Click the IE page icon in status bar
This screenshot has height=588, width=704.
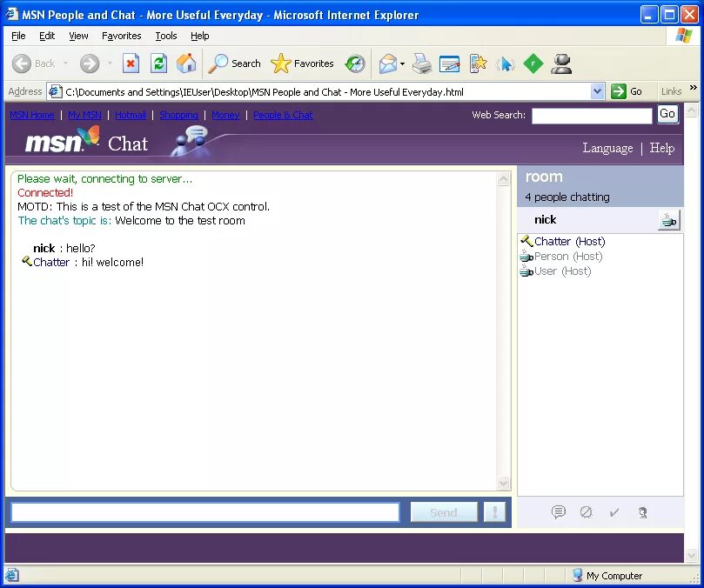pyautogui.click(x=11, y=575)
